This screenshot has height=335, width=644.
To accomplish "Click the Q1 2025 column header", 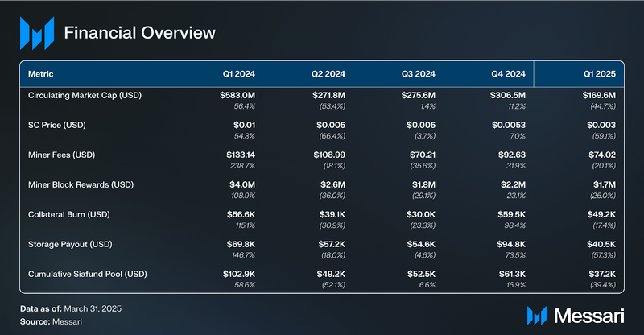I will click(x=600, y=74).
